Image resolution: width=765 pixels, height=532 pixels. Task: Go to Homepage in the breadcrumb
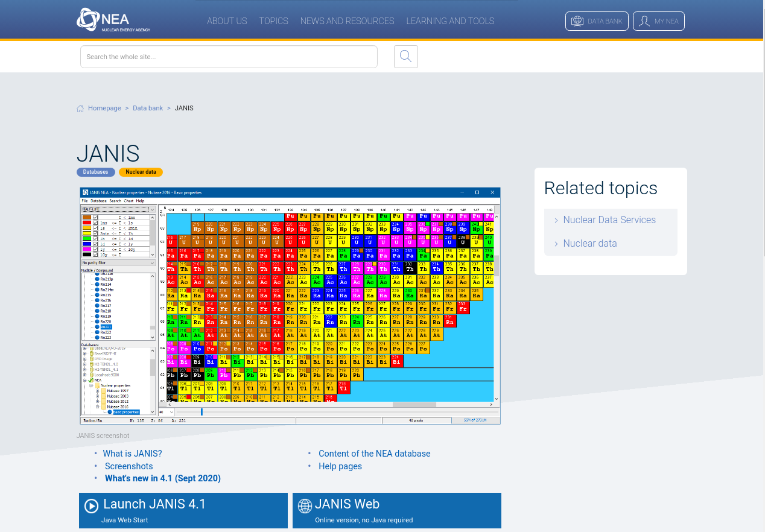pyautogui.click(x=104, y=109)
